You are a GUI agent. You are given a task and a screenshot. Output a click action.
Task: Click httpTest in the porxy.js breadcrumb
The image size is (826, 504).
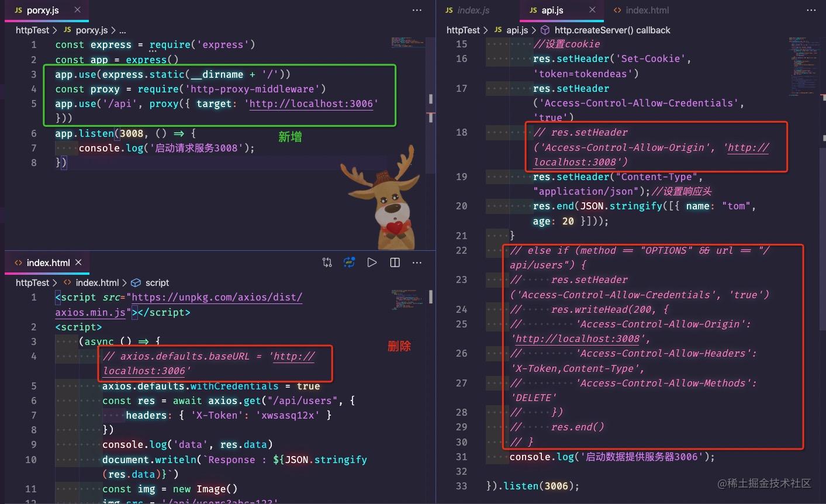pyautogui.click(x=32, y=30)
